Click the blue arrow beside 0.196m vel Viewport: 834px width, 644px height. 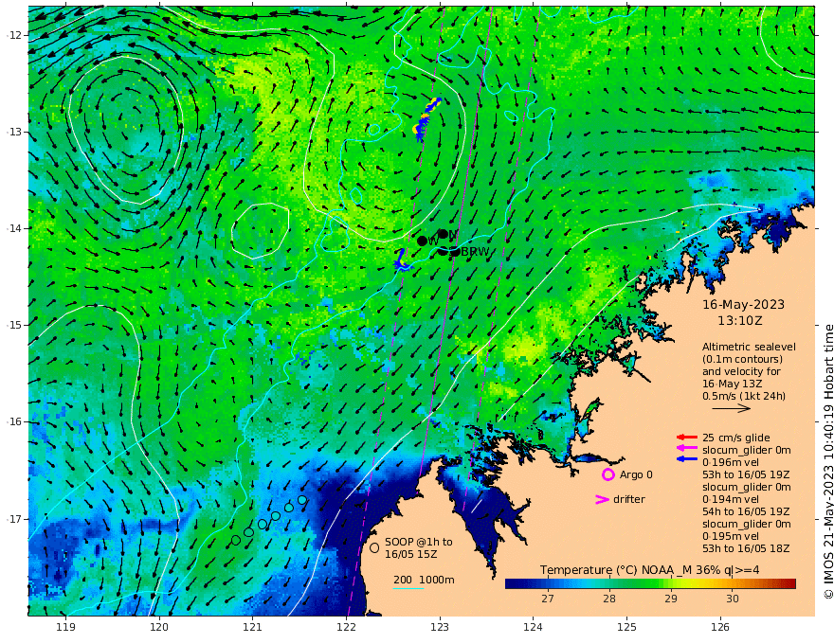point(687,458)
